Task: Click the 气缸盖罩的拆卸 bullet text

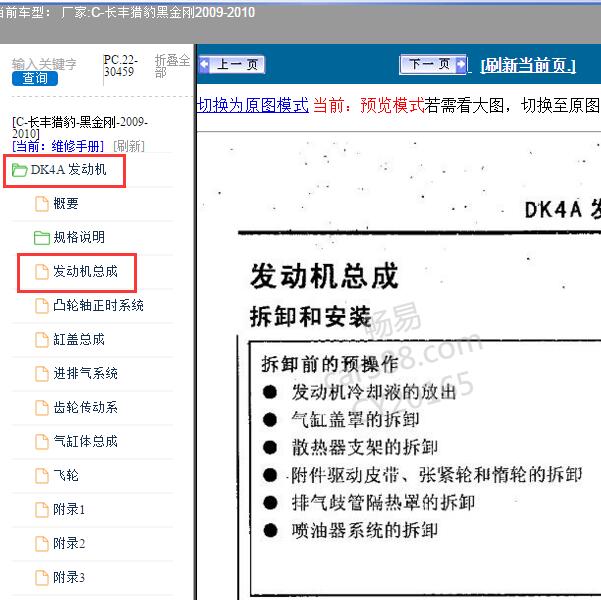Action: tap(355, 419)
